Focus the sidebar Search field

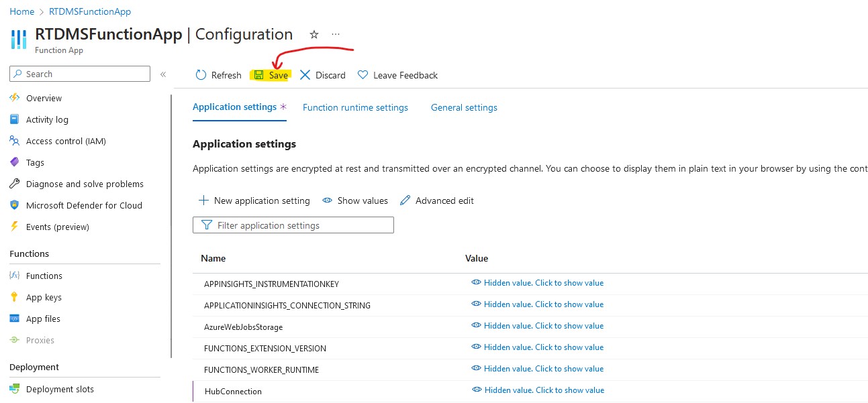[x=80, y=74]
